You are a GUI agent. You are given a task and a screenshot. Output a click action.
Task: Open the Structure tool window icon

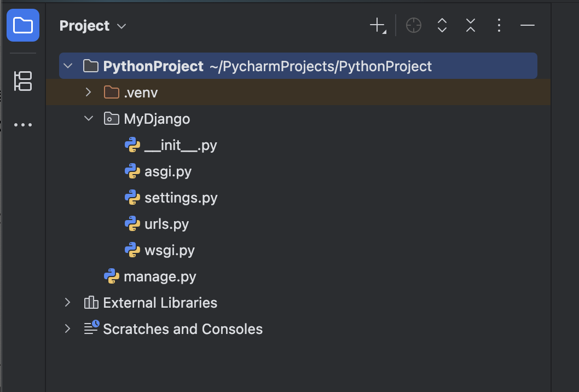point(23,81)
